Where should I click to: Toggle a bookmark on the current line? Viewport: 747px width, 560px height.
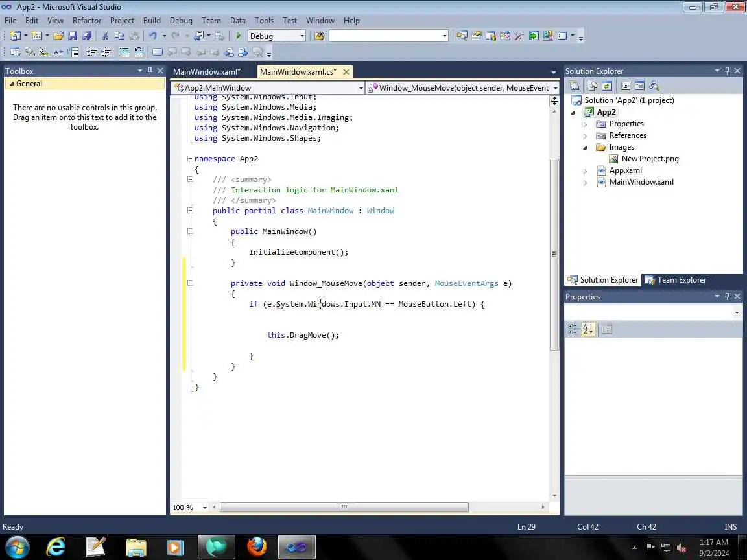click(157, 52)
